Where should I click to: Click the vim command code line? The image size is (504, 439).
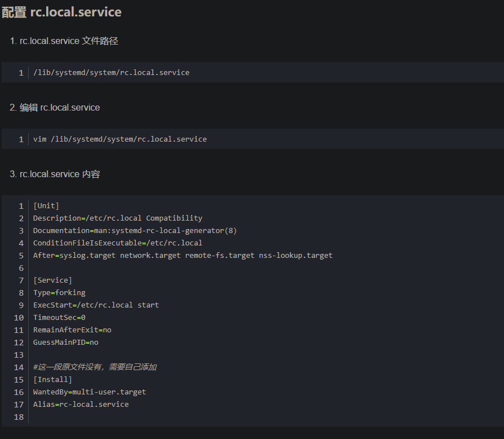pyautogui.click(x=120, y=139)
